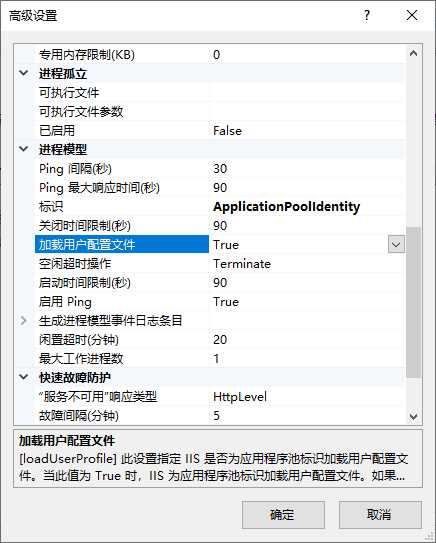This screenshot has height=543, width=436.
Task: Collapse the 快速故障防护 section
Action: click(x=24, y=377)
